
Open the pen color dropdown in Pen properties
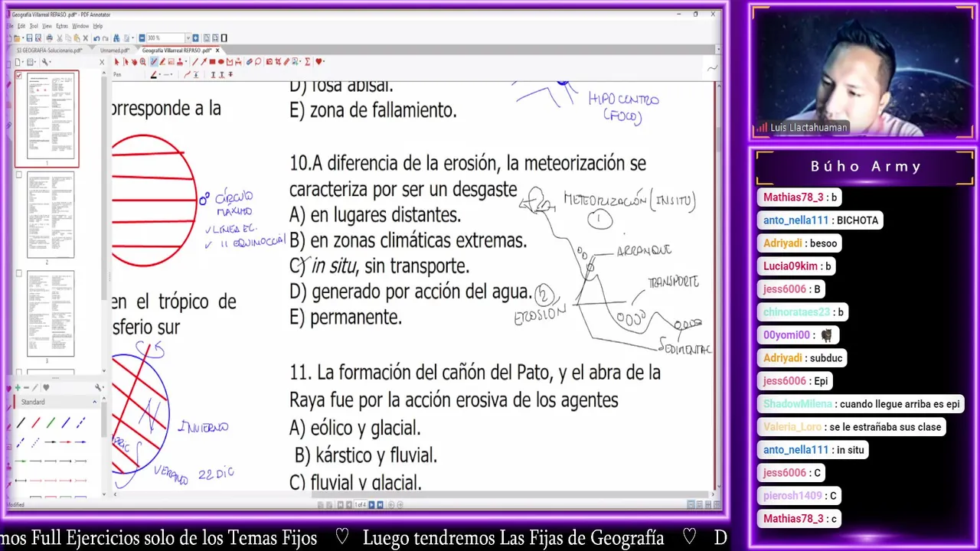(159, 75)
